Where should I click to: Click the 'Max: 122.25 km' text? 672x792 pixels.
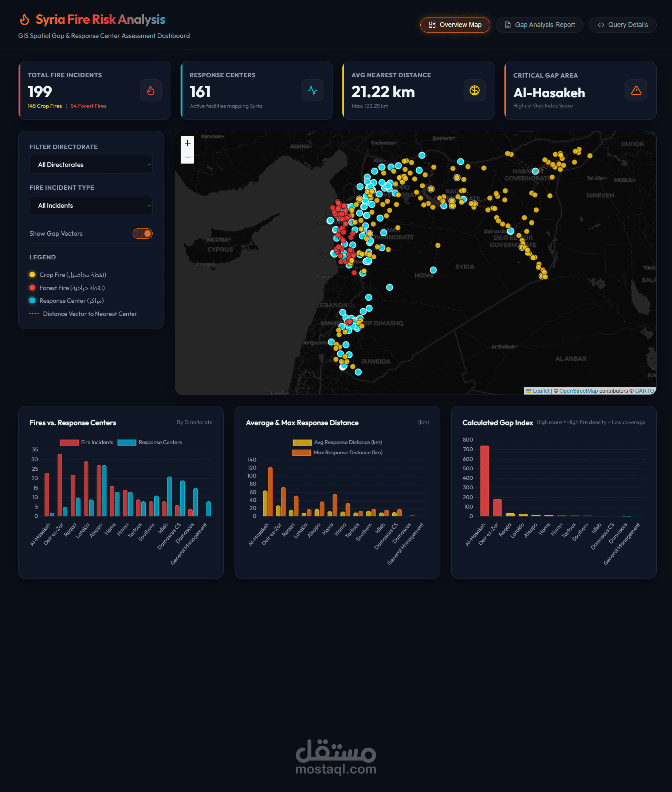tap(370, 106)
